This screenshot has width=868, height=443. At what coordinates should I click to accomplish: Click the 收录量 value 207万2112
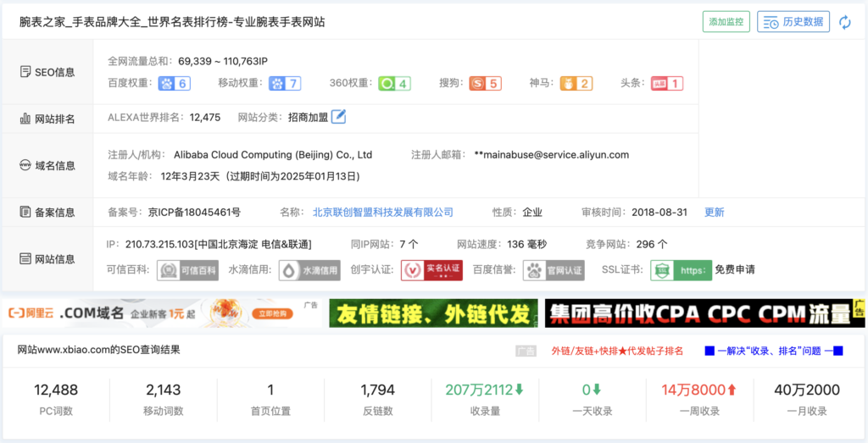pos(484,390)
